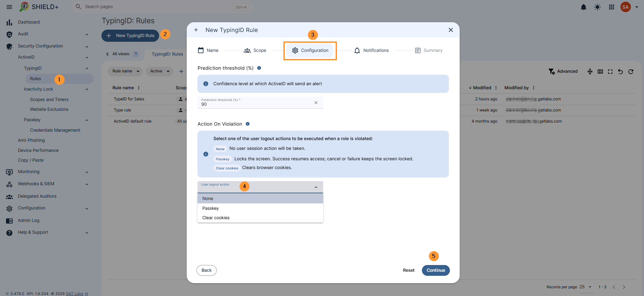Add a filter with the plus icon

(x=181, y=71)
